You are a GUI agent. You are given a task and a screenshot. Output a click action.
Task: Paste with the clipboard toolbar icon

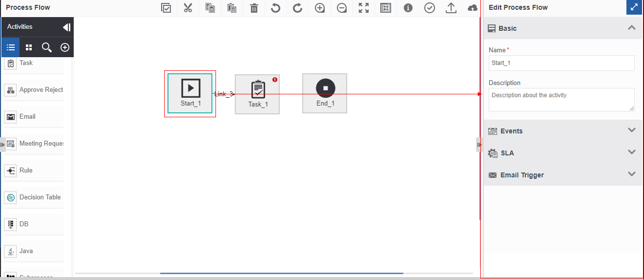[x=232, y=8]
